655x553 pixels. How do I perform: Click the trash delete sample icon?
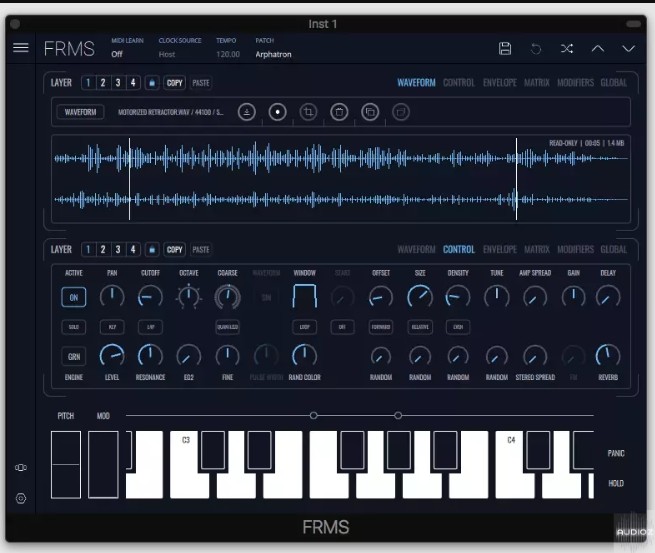(x=339, y=112)
